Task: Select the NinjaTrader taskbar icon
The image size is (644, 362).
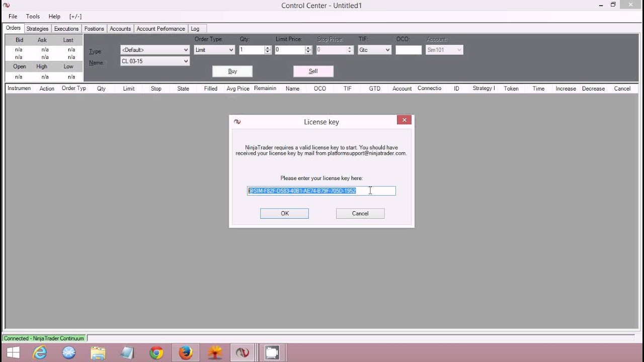Action: [x=243, y=353]
